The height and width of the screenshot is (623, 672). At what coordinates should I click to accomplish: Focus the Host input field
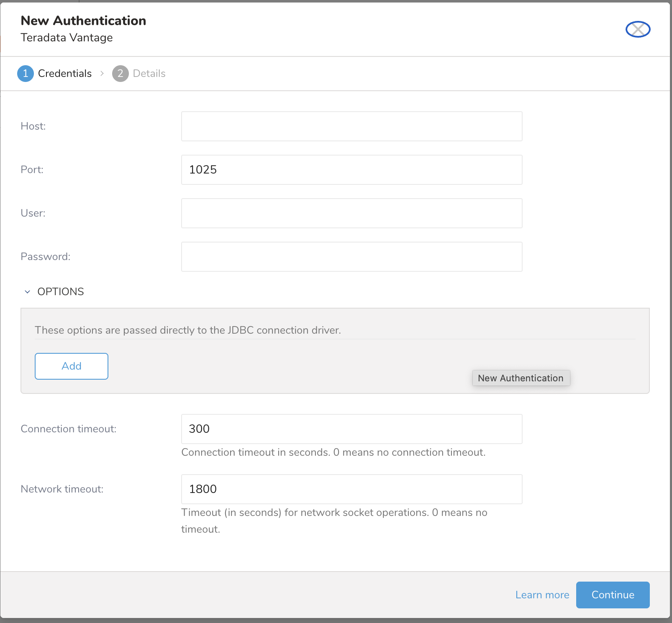tap(351, 126)
